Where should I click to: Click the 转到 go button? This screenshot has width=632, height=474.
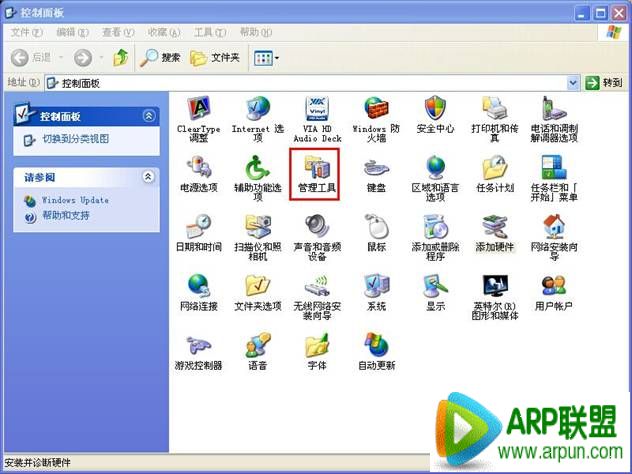pyautogui.click(x=604, y=83)
